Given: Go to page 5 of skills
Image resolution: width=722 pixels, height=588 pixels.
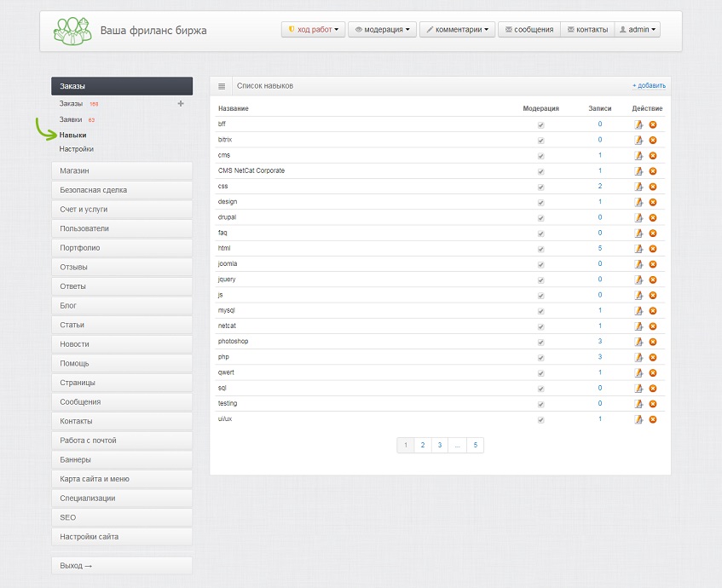Looking at the screenshot, I should [475, 445].
